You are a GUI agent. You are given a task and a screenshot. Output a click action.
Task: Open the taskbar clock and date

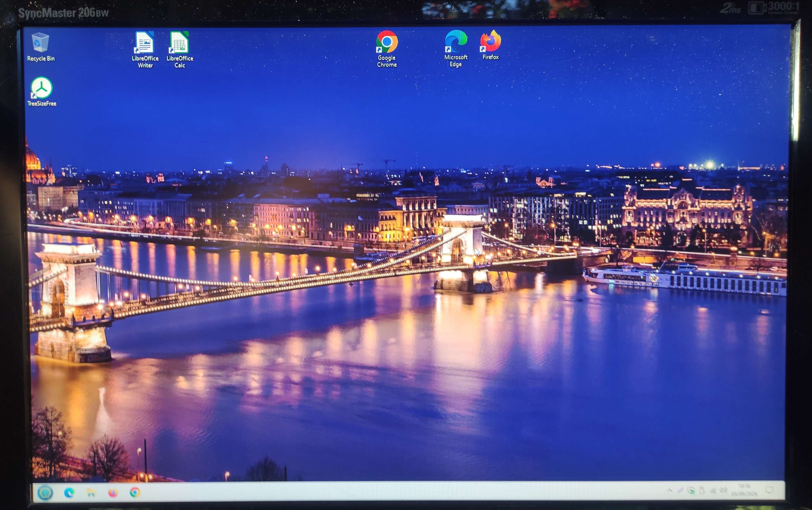click(745, 490)
